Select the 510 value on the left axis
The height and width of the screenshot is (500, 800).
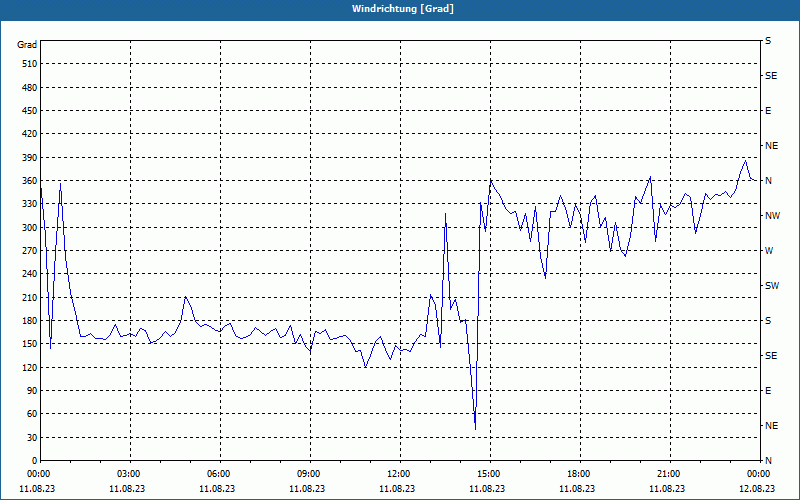tap(30, 64)
